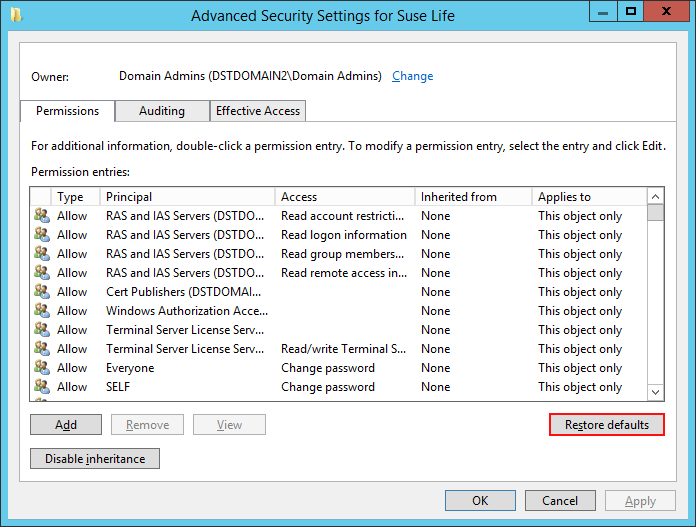The height and width of the screenshot is (527, 696).
Task: Select 'Read/write Terminal S...' access entry
Action: click(344, 349)
